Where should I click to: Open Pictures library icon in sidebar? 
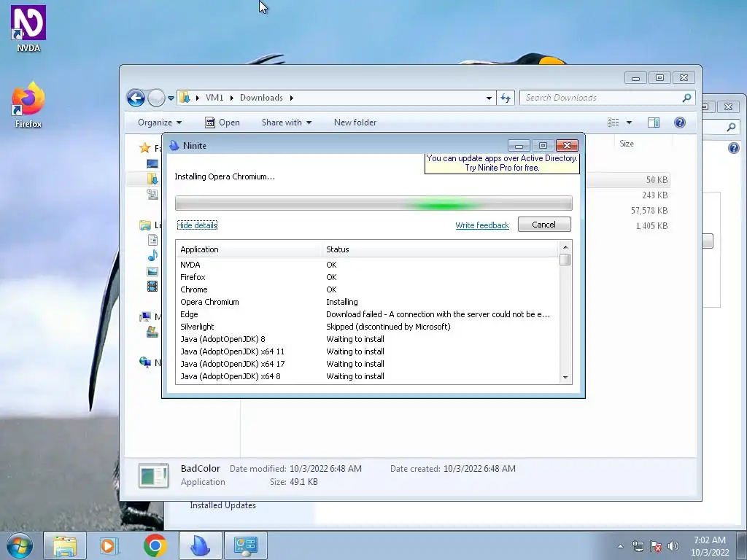[x=152, y=271]
